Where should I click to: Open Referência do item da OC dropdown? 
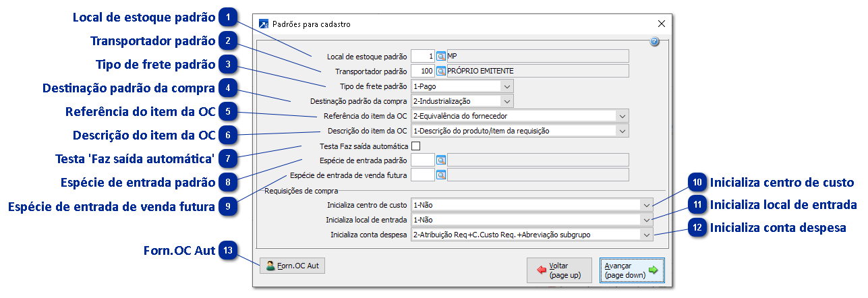[x=622, y=115]
